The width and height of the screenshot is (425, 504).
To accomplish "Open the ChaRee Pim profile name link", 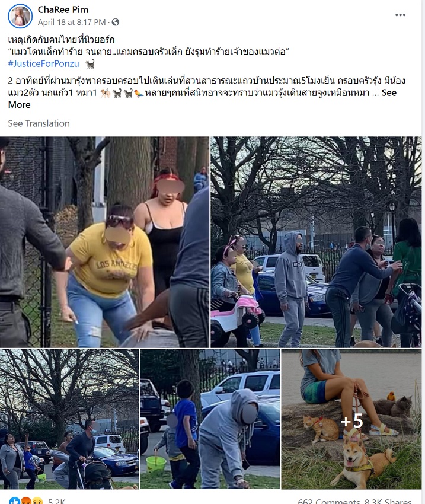I will coord(63,9).
